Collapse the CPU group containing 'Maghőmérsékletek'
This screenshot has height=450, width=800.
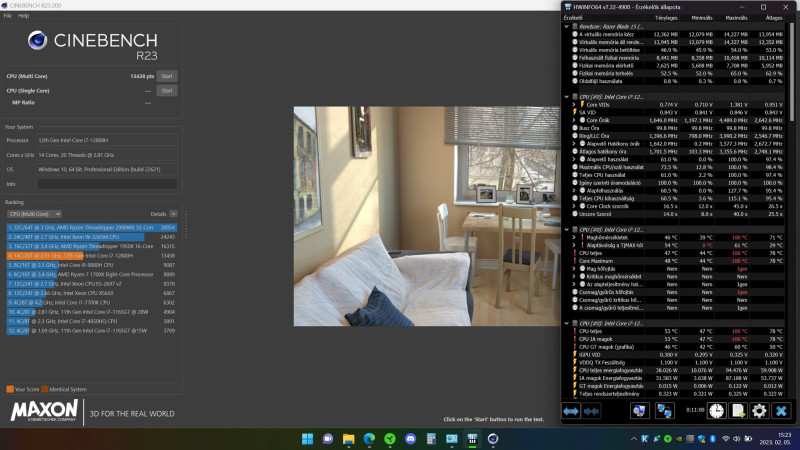566,230
